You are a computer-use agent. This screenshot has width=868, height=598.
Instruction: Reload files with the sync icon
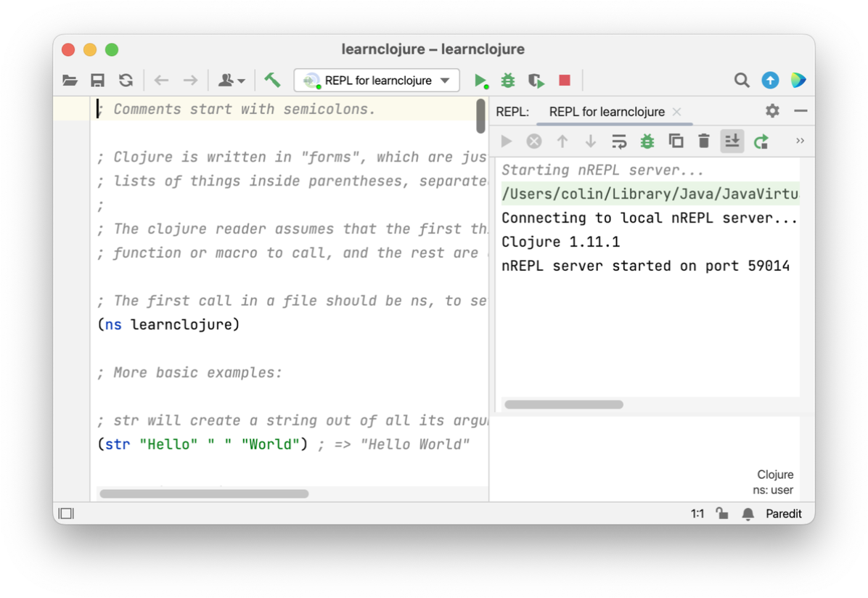point(126,81)
